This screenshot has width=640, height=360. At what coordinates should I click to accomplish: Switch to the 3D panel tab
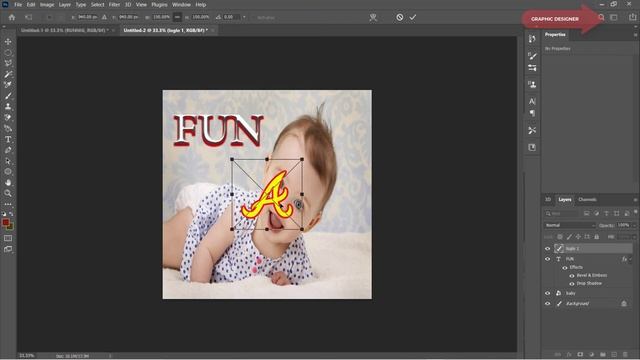(x=548, y=200)
